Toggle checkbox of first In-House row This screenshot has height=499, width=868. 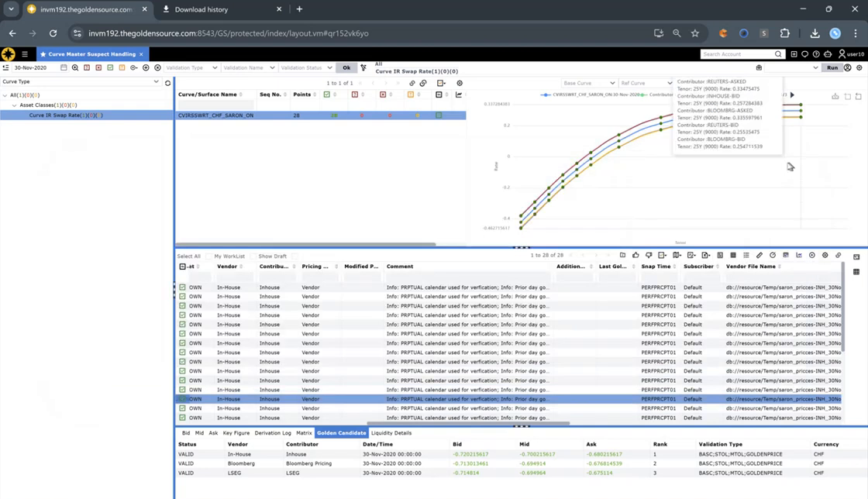[183, 287]
